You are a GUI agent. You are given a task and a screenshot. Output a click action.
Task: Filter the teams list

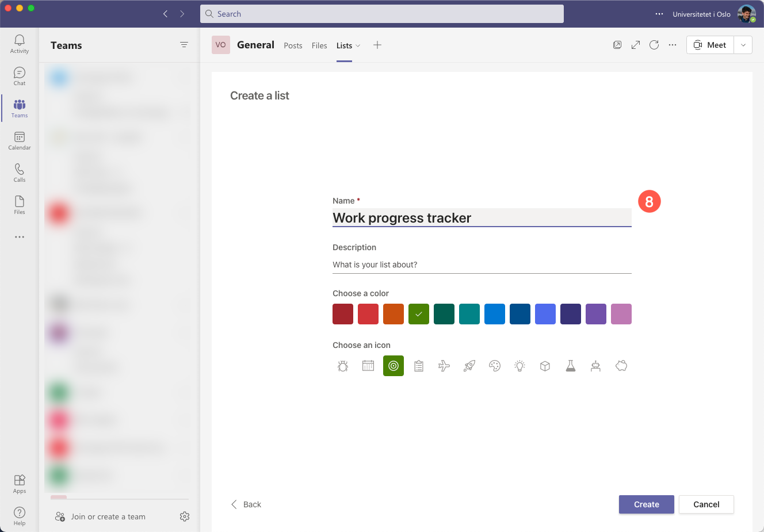click(x=184, y=45)
